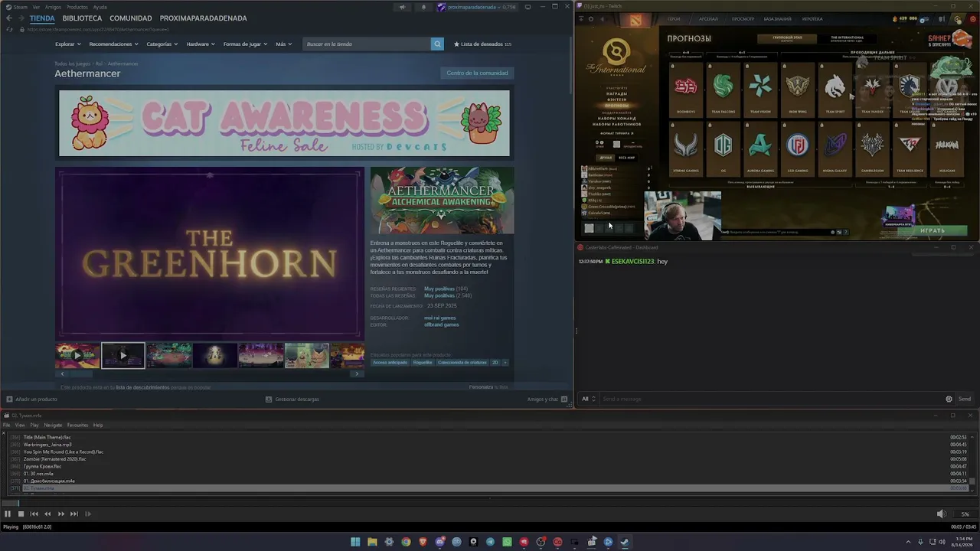Open the All chat channel dropdown
This screenshot has width=980, height=551.
pos(588,399)
